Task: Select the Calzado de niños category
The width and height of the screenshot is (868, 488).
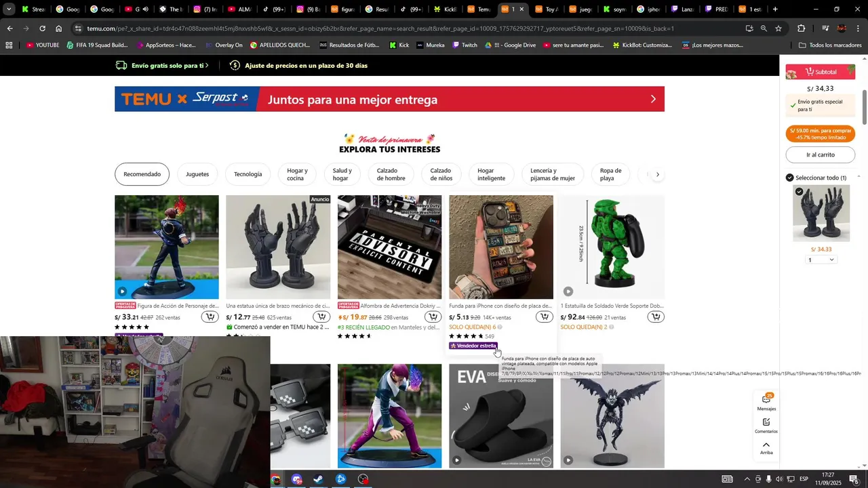Action: click(x=441, y=174)
